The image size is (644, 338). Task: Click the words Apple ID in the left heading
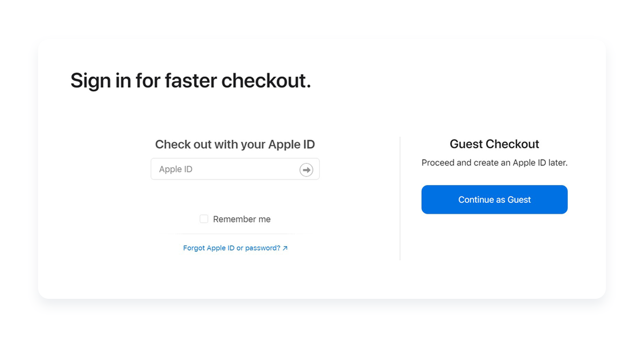tap(291, 144)
